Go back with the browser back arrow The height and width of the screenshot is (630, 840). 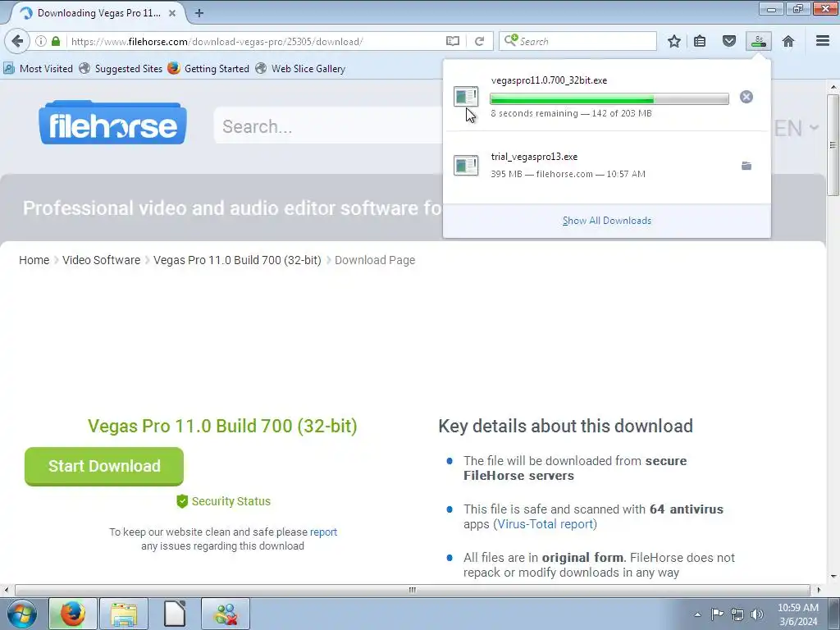[x=17, y=41]
